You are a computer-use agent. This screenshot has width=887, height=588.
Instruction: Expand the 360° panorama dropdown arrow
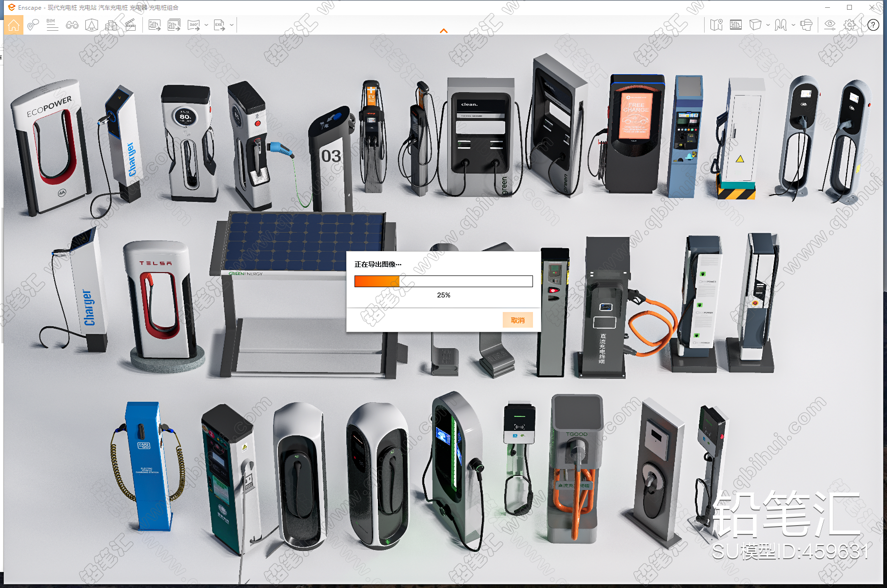(x=206, y=25)
